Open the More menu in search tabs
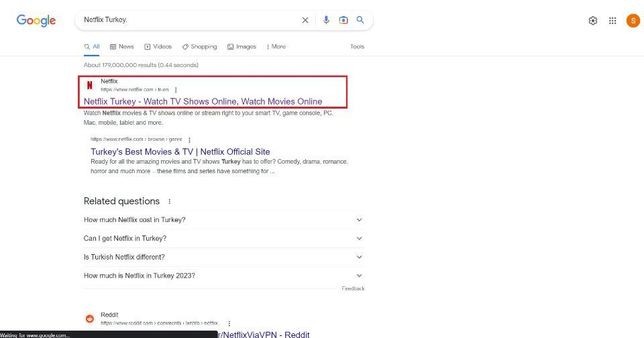Viewport: 644px width, 338px height. (x=276, y=46)
